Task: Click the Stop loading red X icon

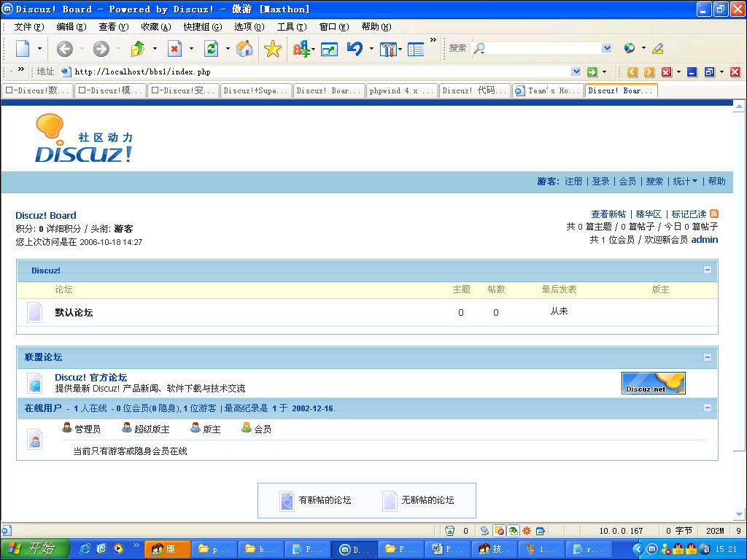Action: click(175, 49)
